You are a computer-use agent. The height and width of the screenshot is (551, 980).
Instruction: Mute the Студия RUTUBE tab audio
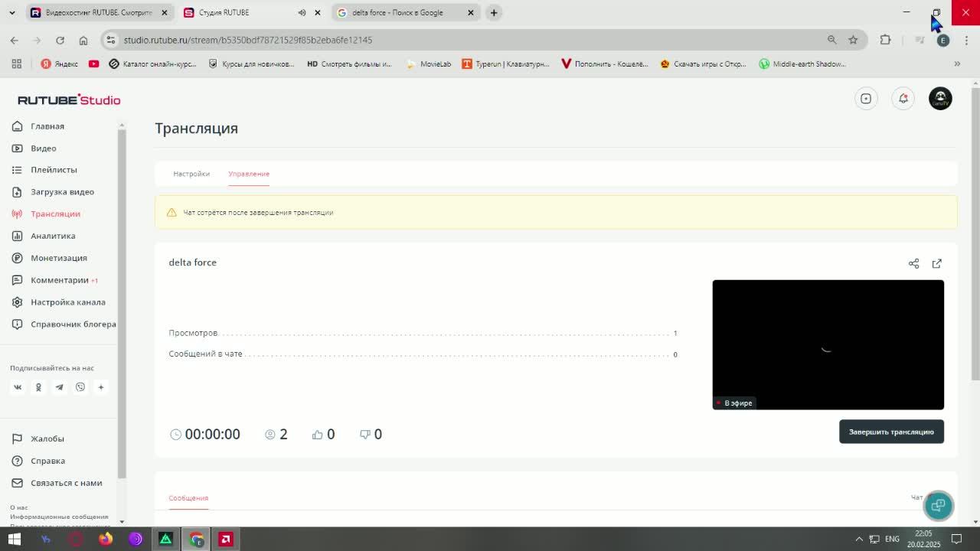[302, 13]
